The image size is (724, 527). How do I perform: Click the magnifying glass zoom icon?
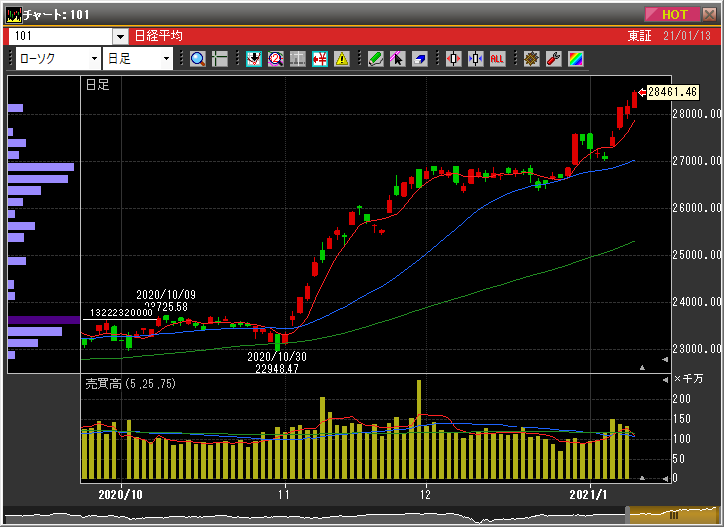(x=197, y=59)
